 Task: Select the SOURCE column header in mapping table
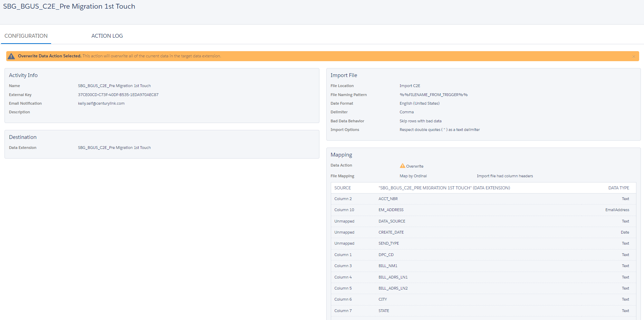click(x=343, y=188)
